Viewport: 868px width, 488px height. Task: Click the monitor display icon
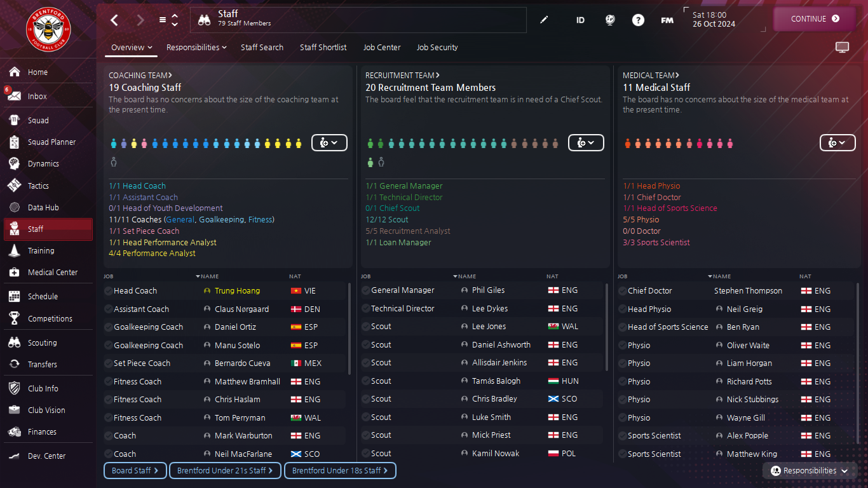[842, 48]
